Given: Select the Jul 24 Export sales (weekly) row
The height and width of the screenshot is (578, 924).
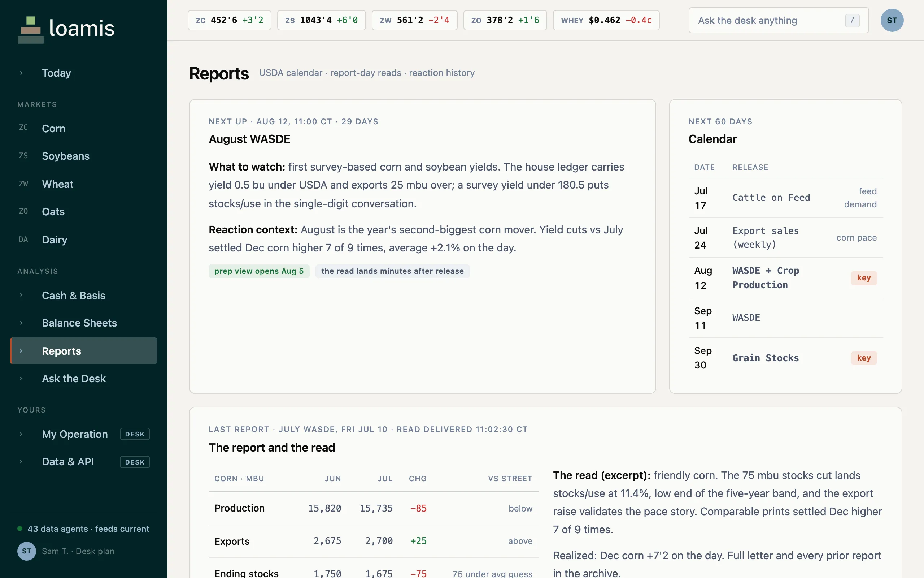Looking at the screenshot, I should (x=785, y=238).
